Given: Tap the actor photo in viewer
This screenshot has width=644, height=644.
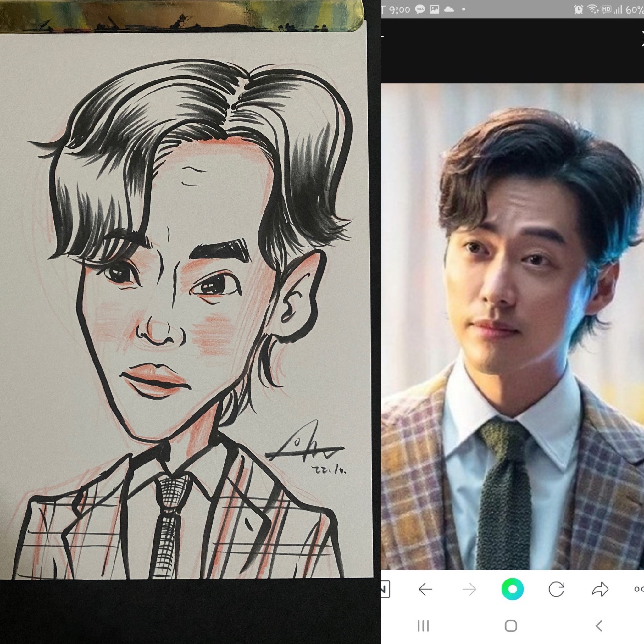Looking at the screenshot, I should pos(512,327).
